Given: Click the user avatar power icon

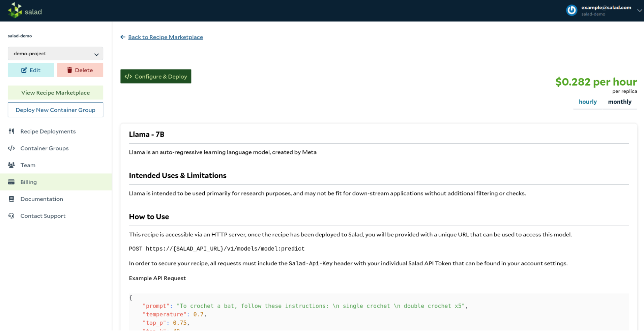Looking at the screenshot, I should 572,10.
